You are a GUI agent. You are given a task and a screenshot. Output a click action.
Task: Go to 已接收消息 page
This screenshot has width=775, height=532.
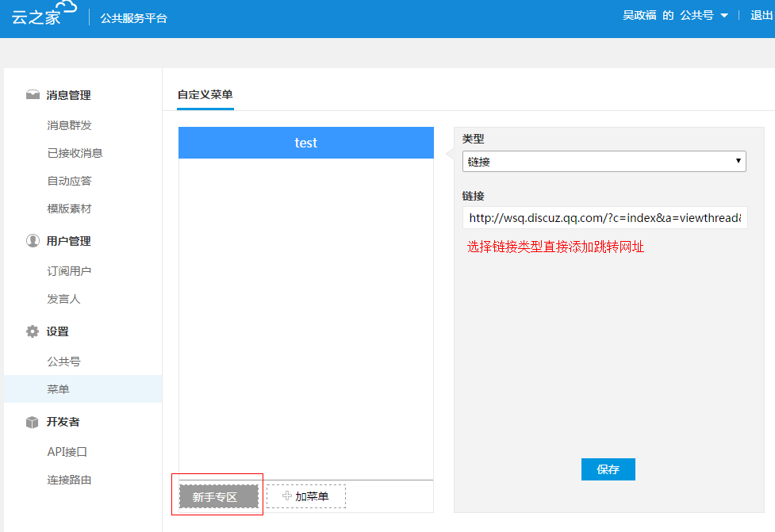click(x=75, y=153)
